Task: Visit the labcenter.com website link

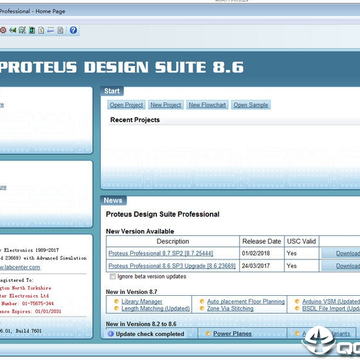Action: click(20, 267)
